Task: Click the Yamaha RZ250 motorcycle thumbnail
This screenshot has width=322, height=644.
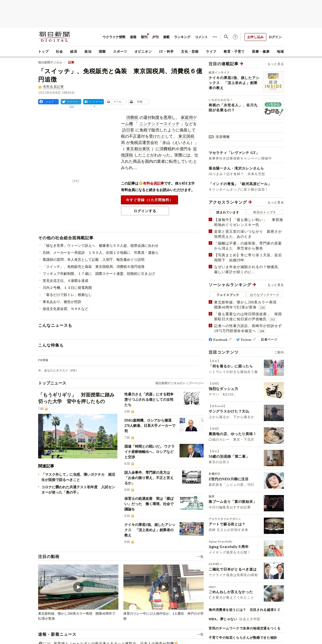Action: [274, 390]
